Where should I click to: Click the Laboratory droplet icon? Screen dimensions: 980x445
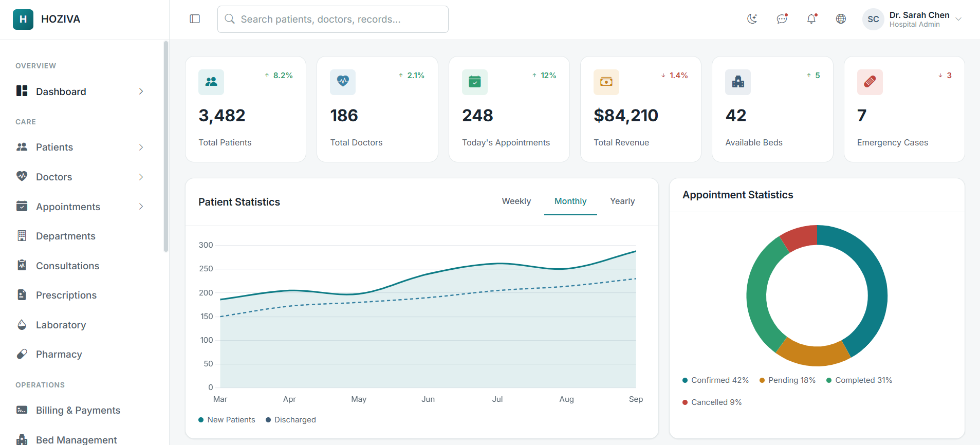pos(22,325)
